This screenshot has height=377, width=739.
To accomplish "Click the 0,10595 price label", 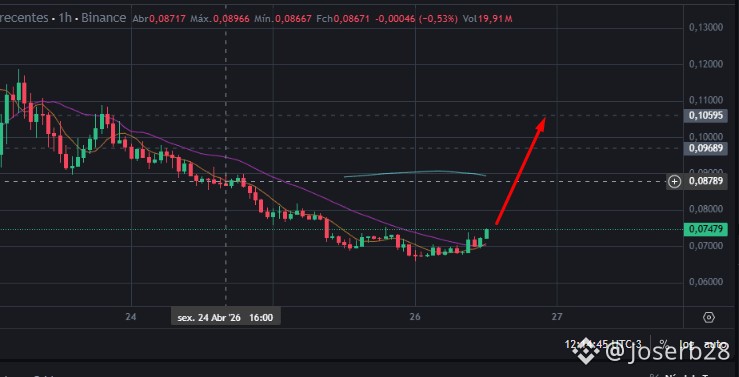I will coord(706,115).
